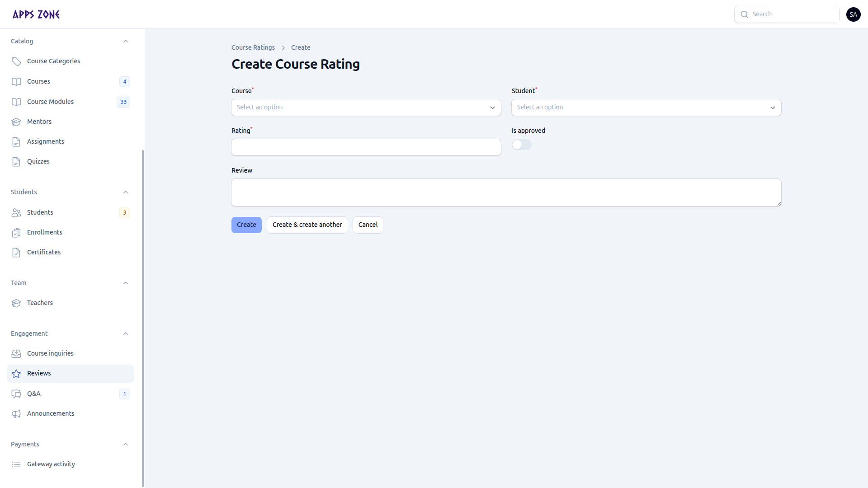868x488 pixels.
Task: Open Certificates page
Action: 71,252
